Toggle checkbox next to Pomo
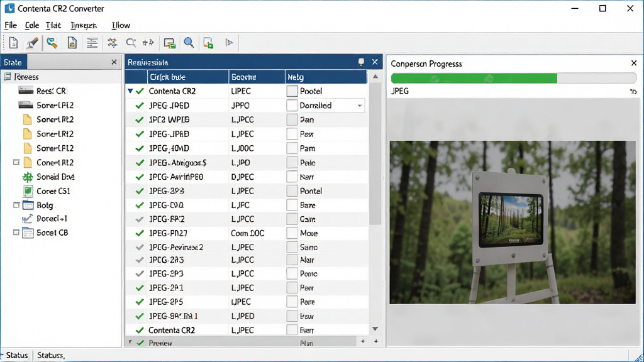This screenshot has width=644, height=362. (292, 274)
